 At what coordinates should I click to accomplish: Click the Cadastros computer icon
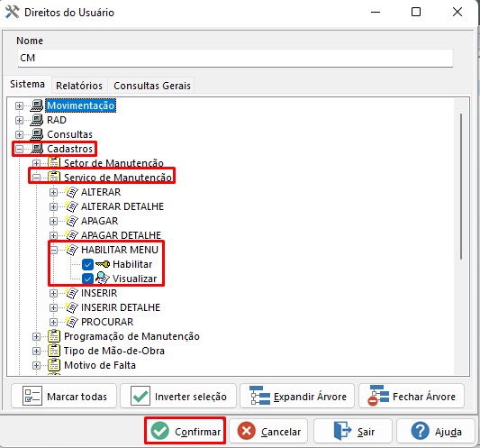tap(37, 149)
